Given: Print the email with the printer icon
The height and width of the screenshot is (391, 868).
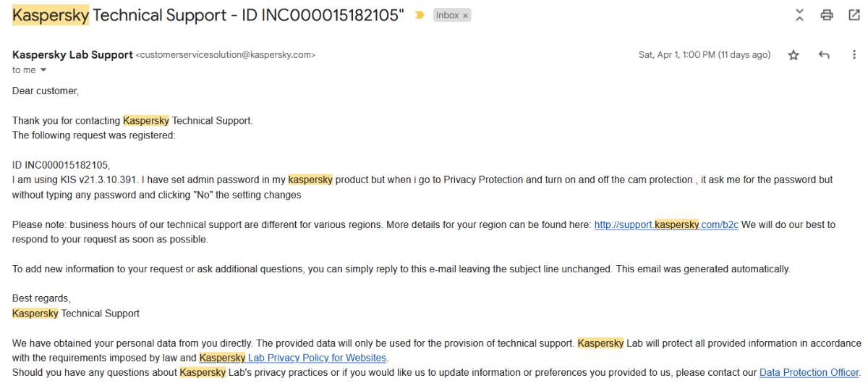Looking at the screenshot, I should 827,15.
